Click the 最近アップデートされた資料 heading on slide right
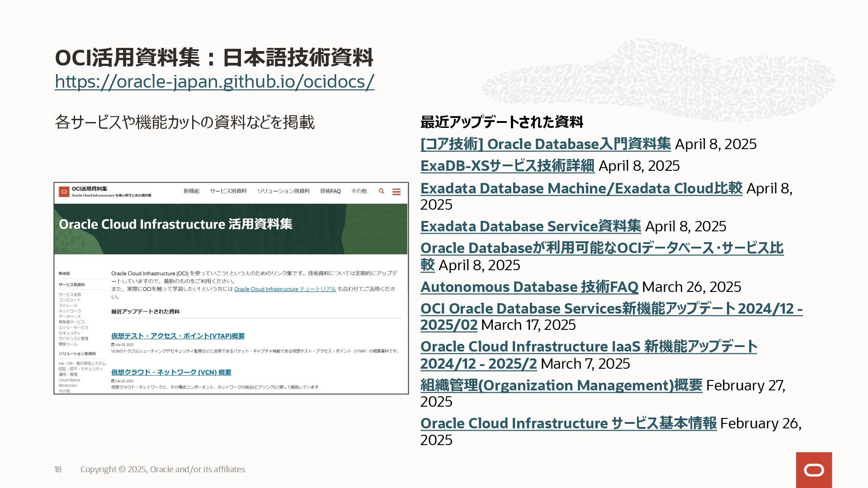Viewport: 868px width, 488px height. click(501, 122)
